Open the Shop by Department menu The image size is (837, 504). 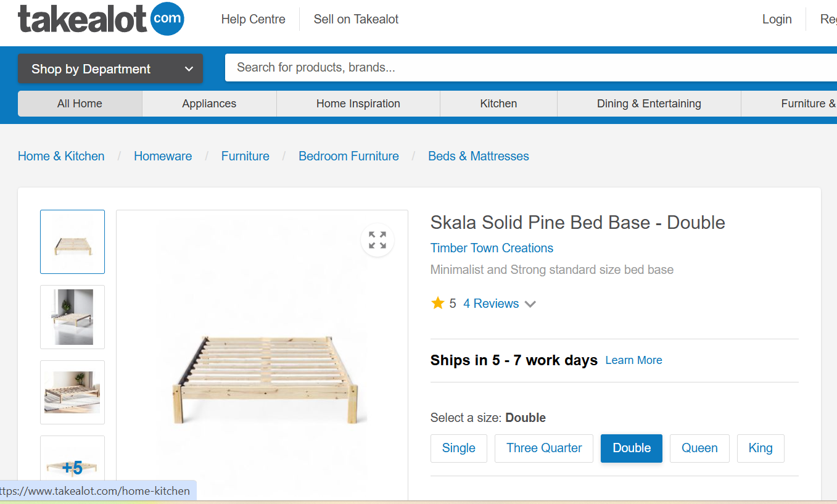click(110, 68)
